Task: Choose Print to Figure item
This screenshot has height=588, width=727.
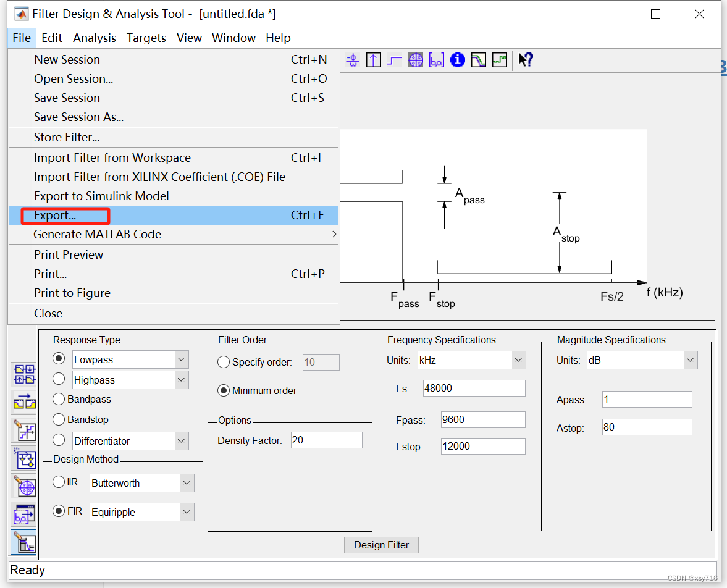Action: pyautogui.click(x=174, y=293)
